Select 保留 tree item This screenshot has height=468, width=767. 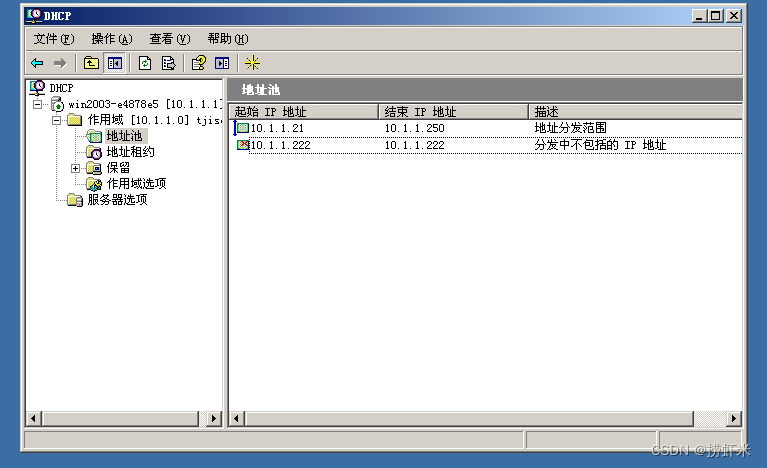click(118, 168)
